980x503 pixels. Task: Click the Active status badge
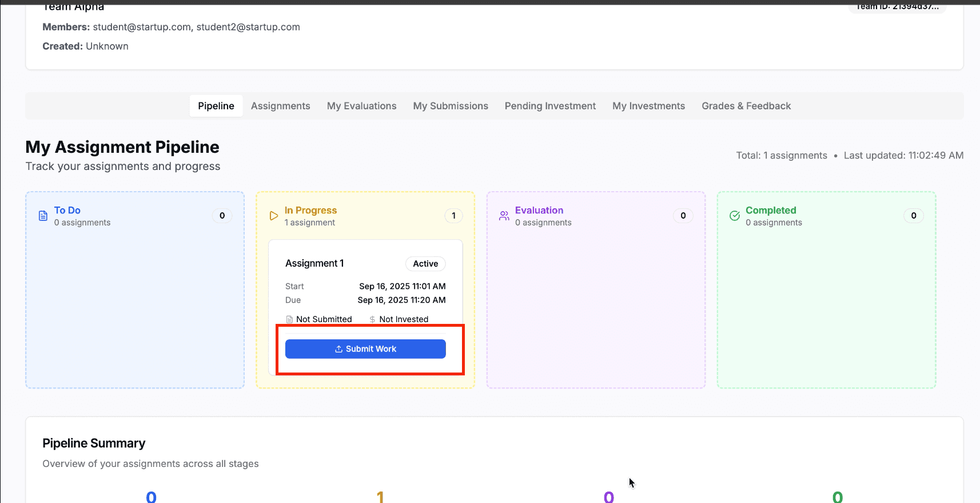coord(425,264)
